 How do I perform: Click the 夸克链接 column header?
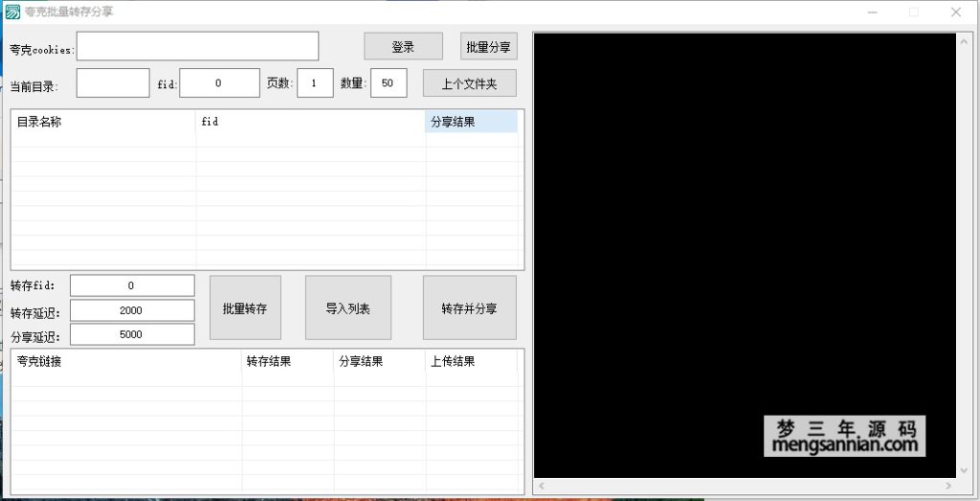[127, 361]
